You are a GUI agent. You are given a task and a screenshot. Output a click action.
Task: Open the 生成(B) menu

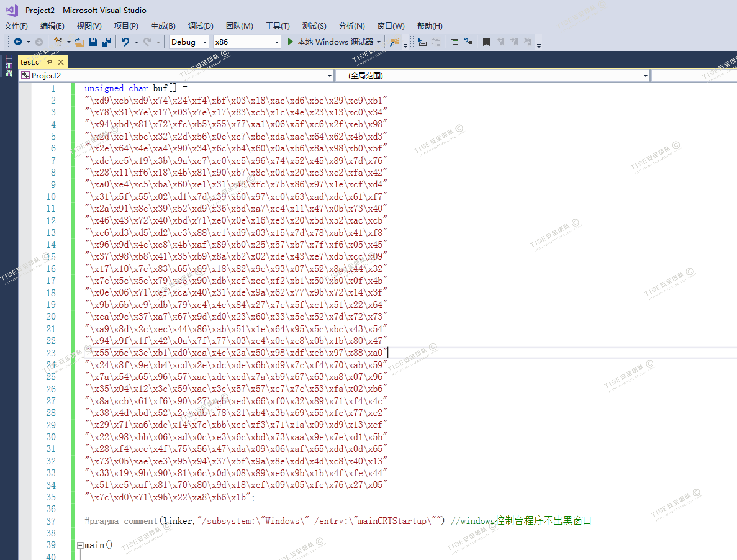coord(163,26)
